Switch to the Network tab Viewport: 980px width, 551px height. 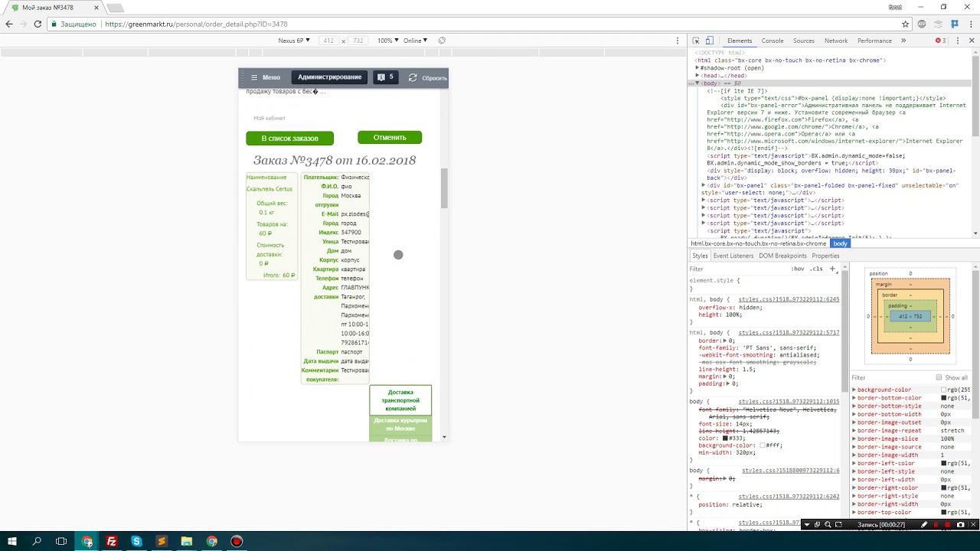tap(836, 41)
